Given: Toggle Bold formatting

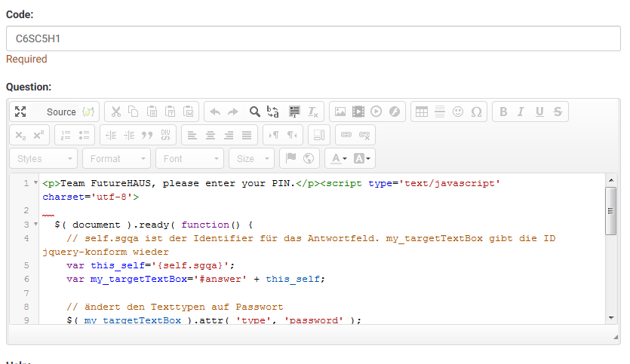Looking at the screenshot, I should click(503, 112).
